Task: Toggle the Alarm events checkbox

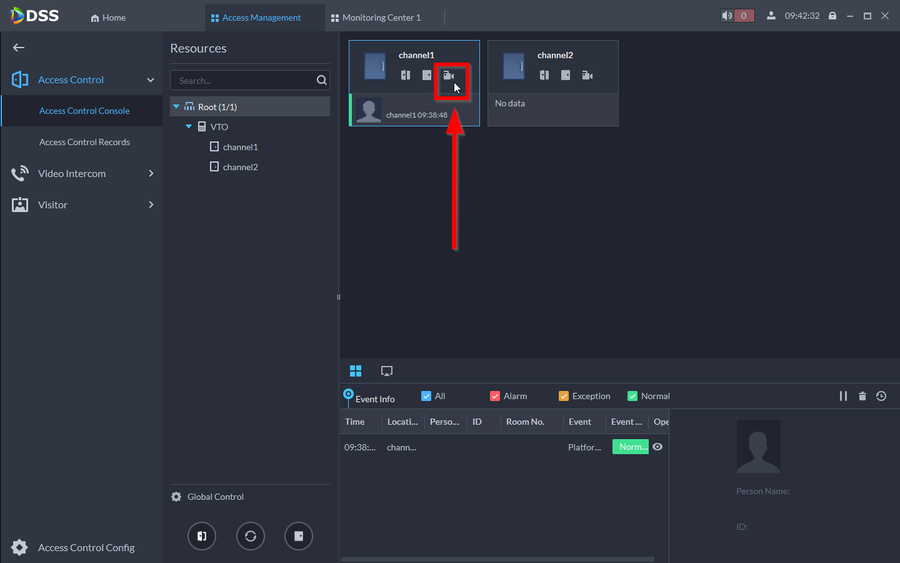Action: tap(495, 396)
